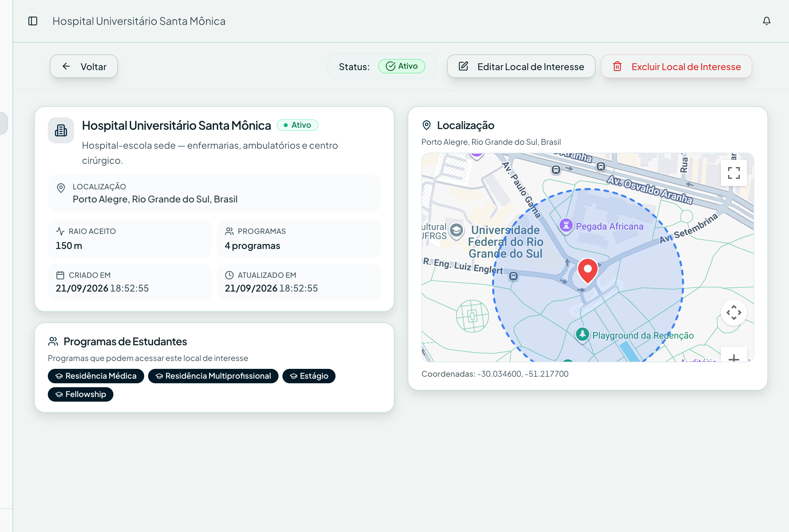The width and height of the screenshot is (789, 532).
Task: Click Editar Local de Interesse button
Action: pyautogui.click(x=521, y=66)
